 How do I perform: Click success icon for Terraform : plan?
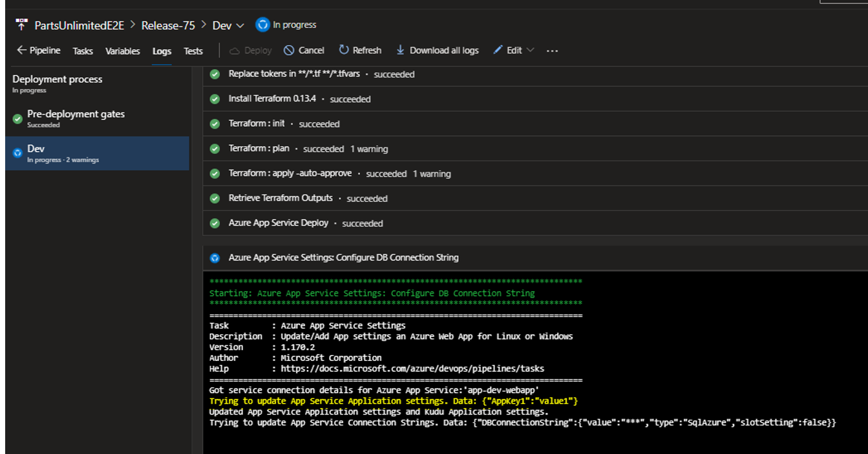point(215,149)
